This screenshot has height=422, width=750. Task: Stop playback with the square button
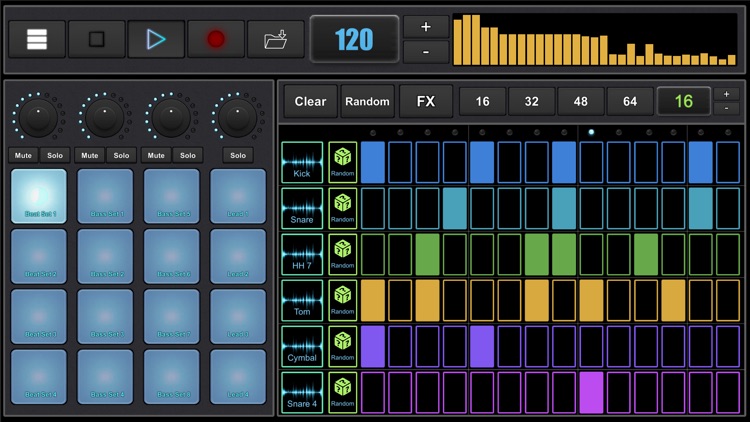(97, 39)
